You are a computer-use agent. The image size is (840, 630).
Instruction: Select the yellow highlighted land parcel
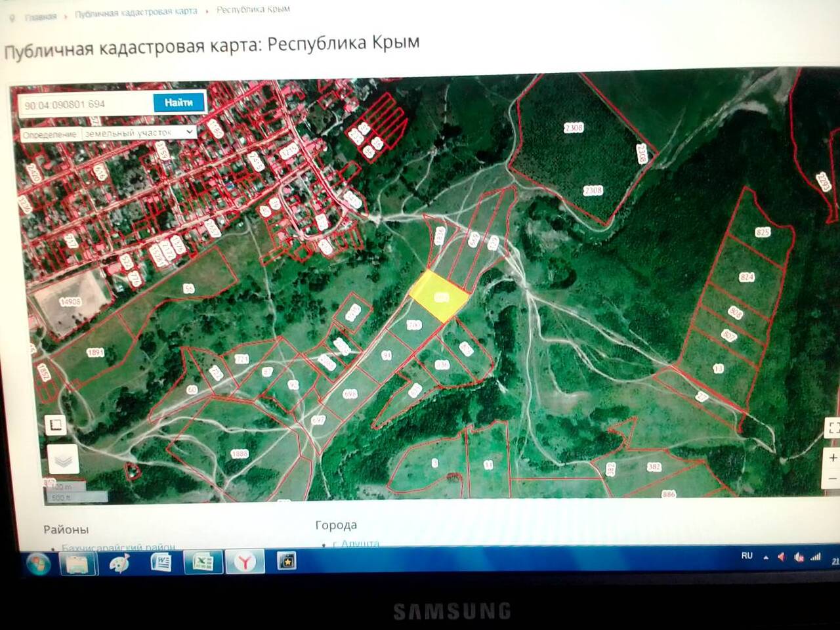click(438, 297)
